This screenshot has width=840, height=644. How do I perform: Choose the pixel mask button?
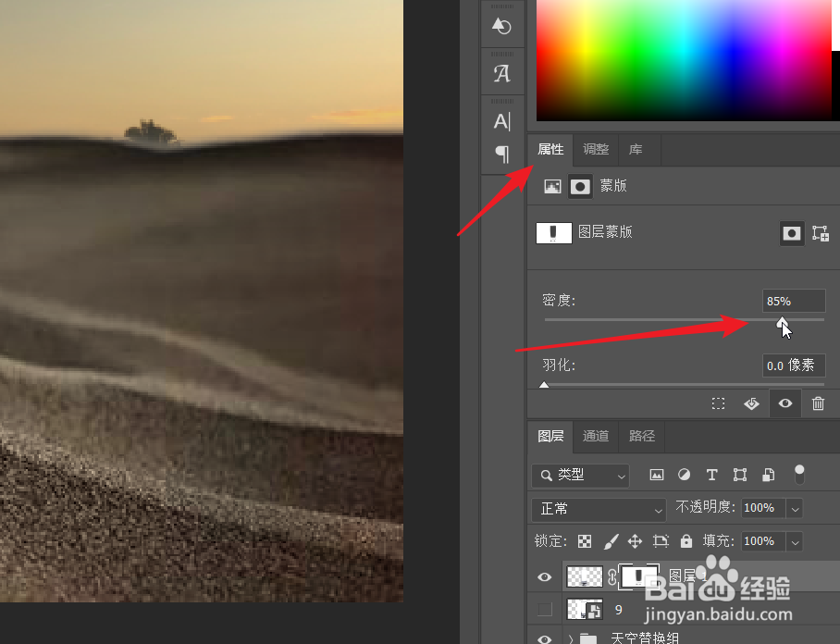(x=792, y=233)
